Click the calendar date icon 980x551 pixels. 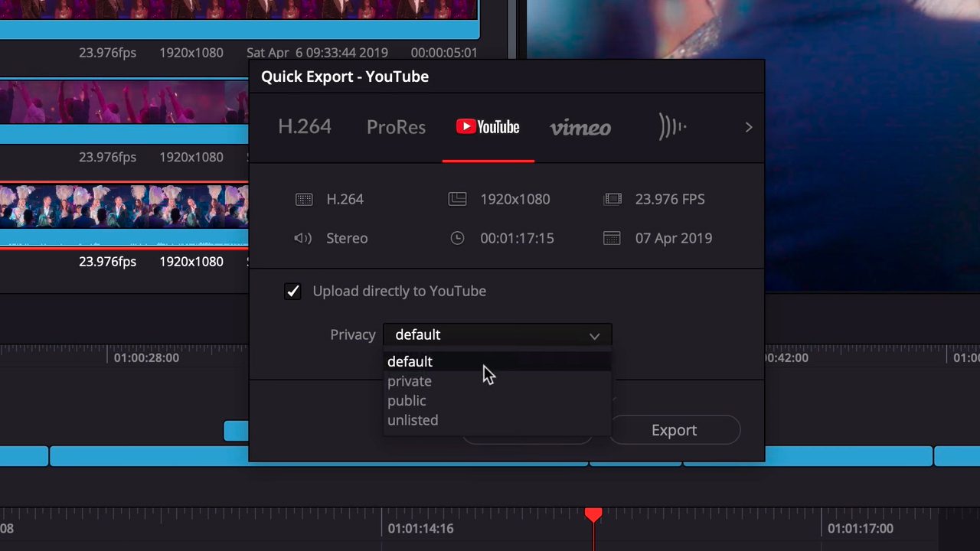click(x=612, y=239)
